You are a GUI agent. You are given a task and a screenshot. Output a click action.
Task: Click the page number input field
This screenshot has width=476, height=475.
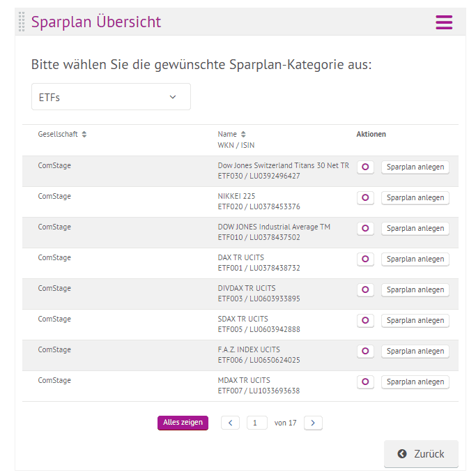point(257,423)
